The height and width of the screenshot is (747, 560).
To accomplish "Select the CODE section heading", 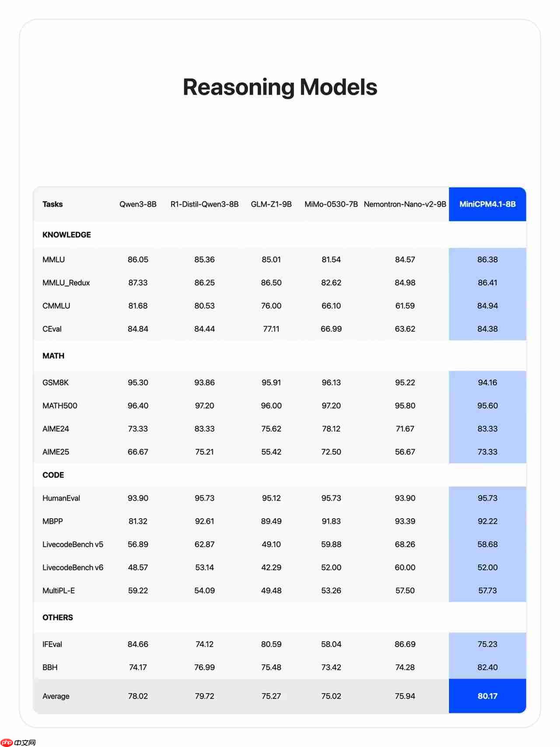I will coord(53,475).
